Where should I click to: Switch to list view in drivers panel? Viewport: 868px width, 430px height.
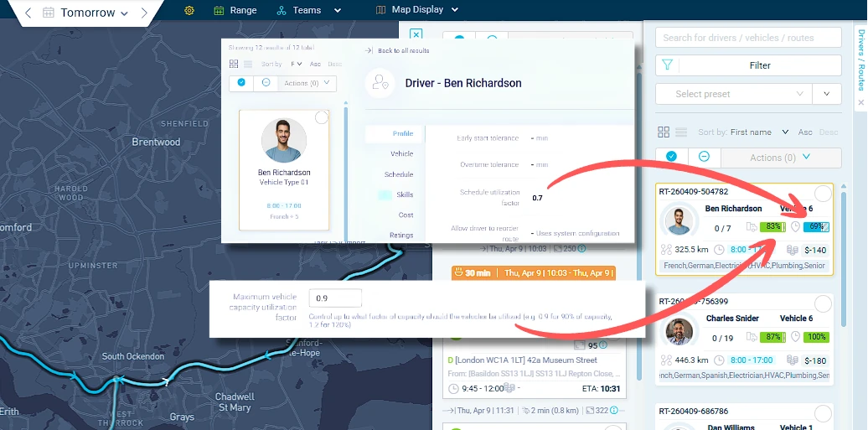(681, 132)
